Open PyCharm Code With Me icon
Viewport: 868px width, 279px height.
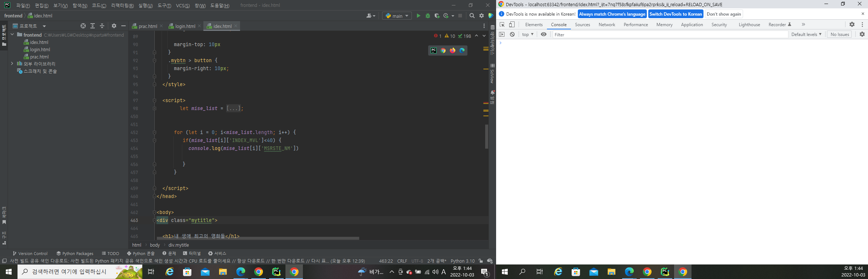tap(491, 16)
